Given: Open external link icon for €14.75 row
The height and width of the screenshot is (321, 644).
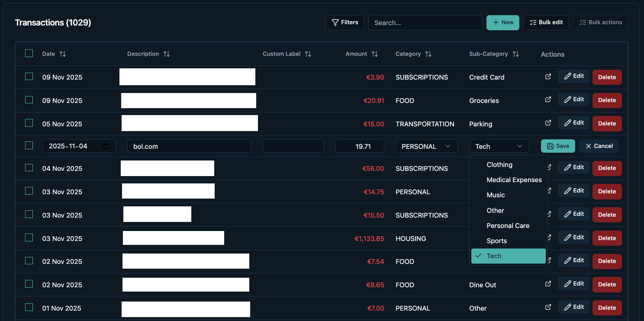Looking at the screenshot, I should point(550,191).
